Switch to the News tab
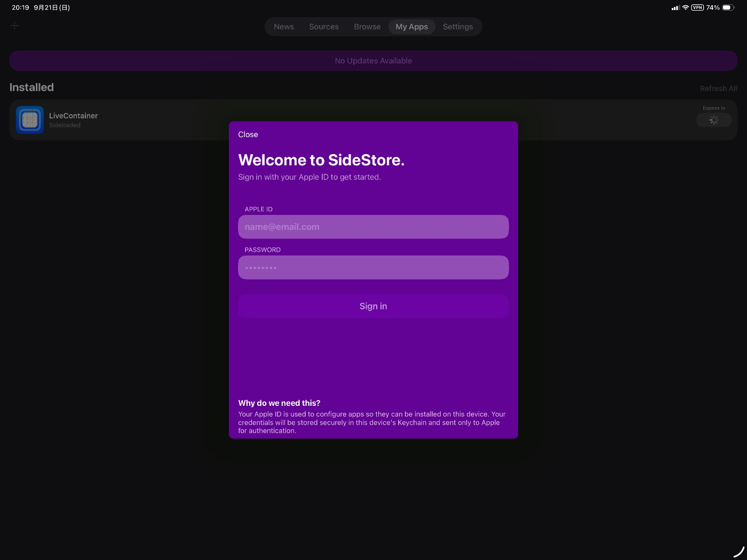747x560 pixels. pyautogui.click(x=284, y=27)
